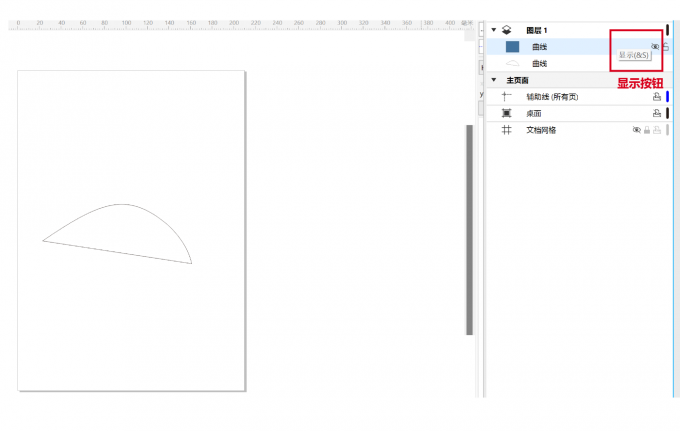Click the 文档网格 grid icon

click(506, 130)
